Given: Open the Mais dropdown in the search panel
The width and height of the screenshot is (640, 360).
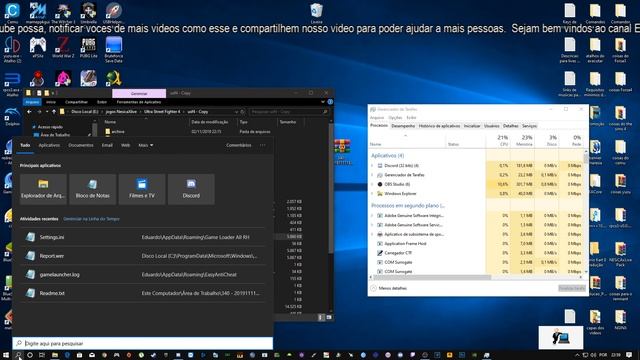Looking at the screenshot, I should [146, 145].
